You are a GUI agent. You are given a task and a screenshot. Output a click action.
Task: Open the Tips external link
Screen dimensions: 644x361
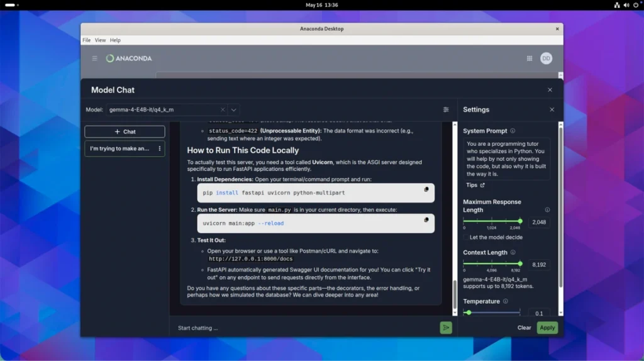(x=475, y=186)
